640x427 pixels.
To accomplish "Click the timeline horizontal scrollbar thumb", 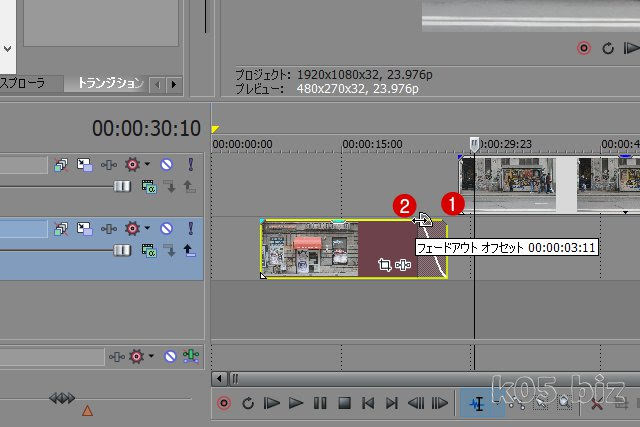I will [434, 379].
